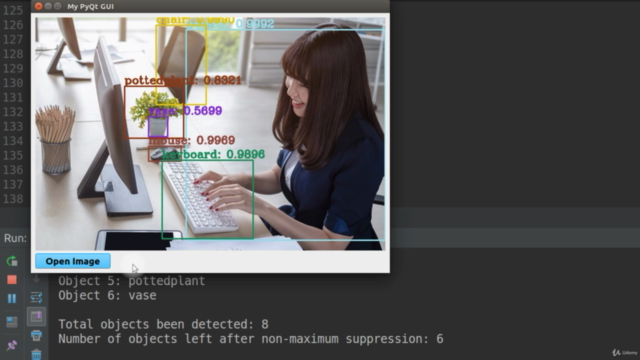Minimize the My PyQt GUI window
The image size is (640, 360).
[48, 6]
